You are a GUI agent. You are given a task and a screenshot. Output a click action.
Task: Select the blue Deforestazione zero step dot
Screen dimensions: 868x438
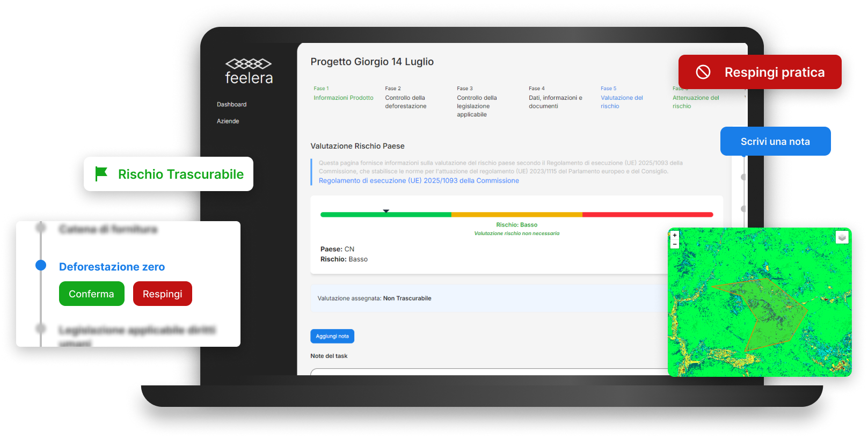click(41, 265)
